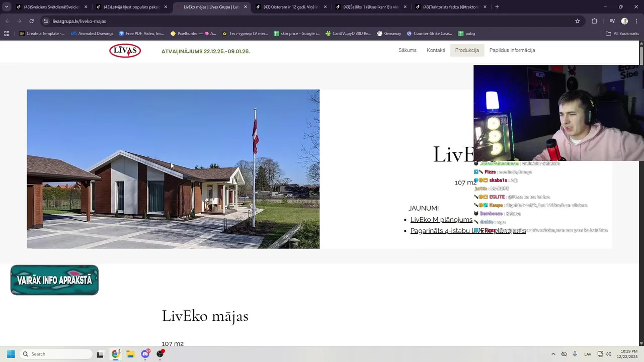Open the All Bookmarks folder
This screenshot has height=362, width=644.
point(622,34)
